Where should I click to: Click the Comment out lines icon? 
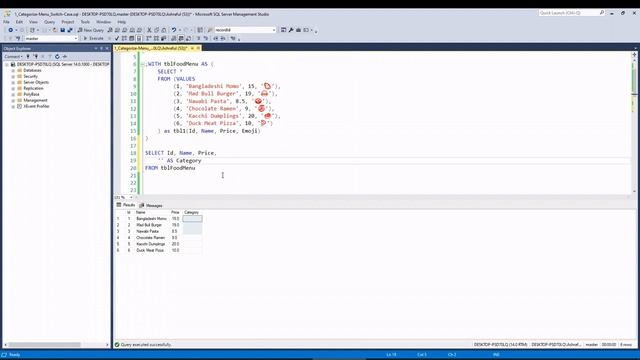[198, 38]
